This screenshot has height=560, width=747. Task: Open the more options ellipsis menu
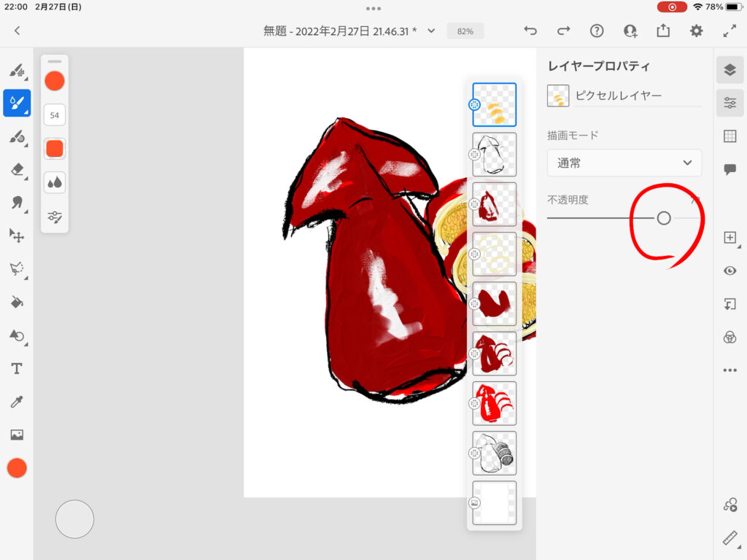(x=729, y=370)
